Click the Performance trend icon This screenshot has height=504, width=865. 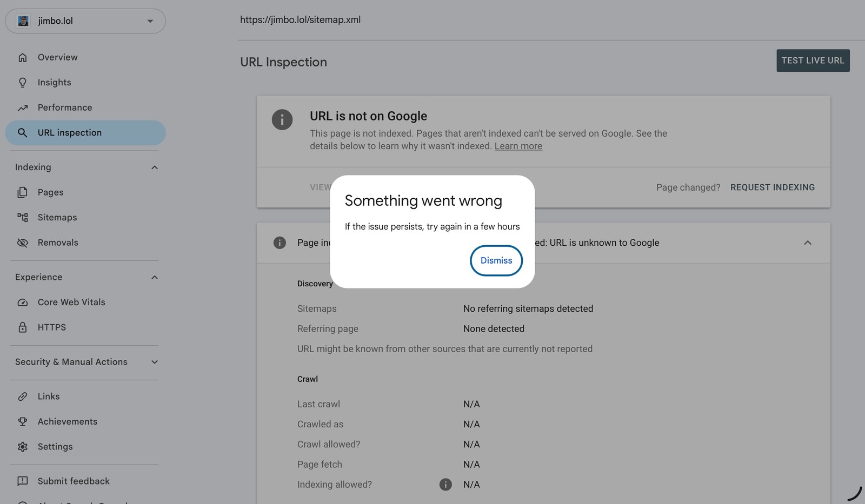coord(23,107)
